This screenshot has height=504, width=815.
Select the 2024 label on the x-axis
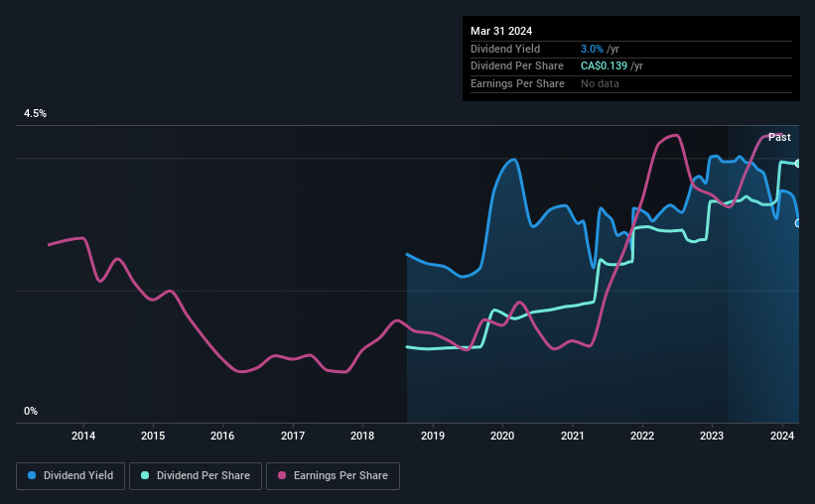click(781, 436)
